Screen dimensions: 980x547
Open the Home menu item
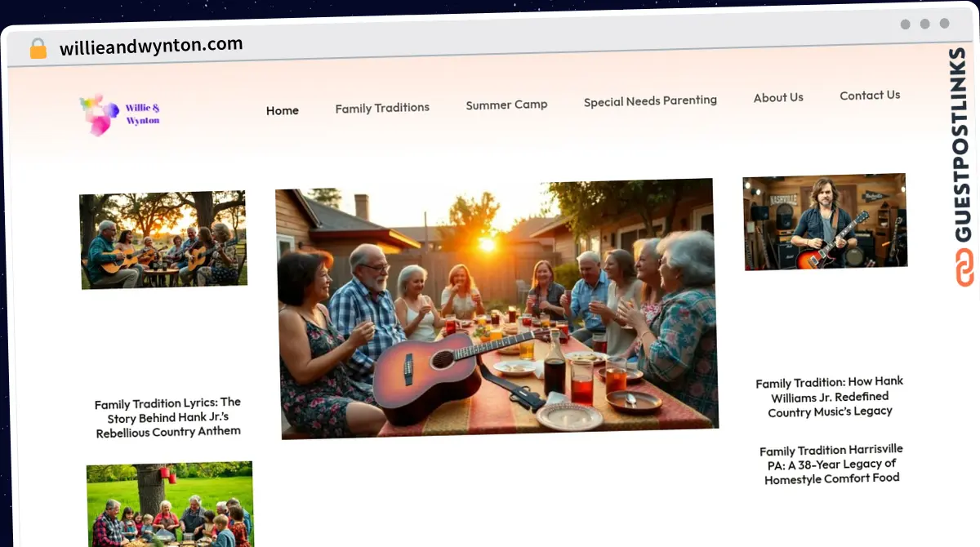click(283, 111)
